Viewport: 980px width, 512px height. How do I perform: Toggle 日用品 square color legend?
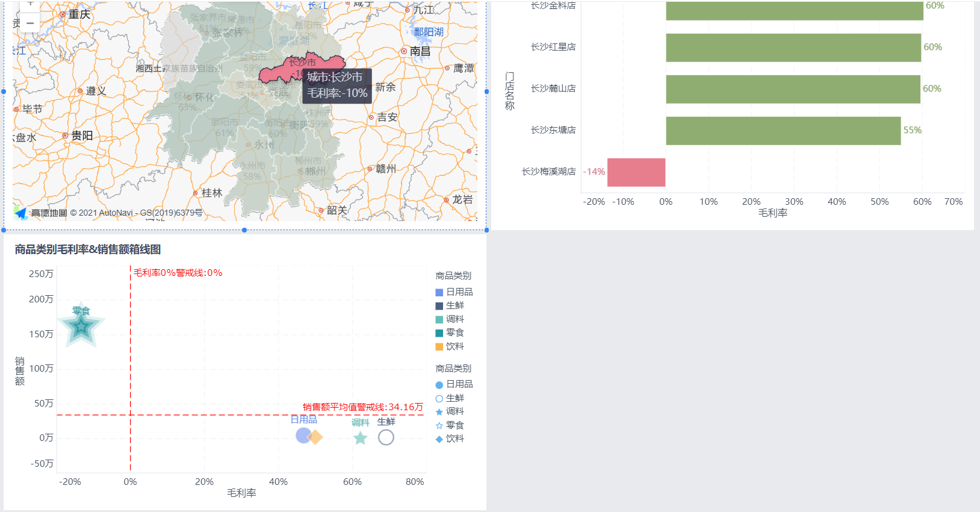tap(454, 292)
